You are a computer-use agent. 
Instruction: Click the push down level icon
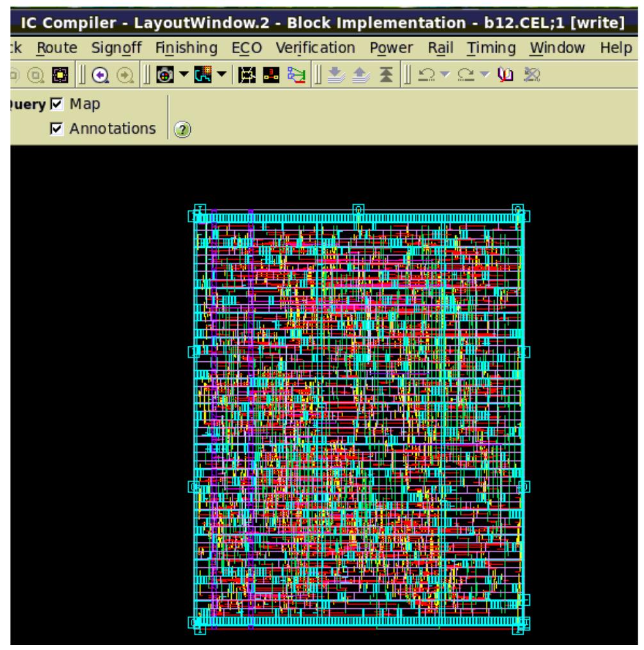coord(335,74)
